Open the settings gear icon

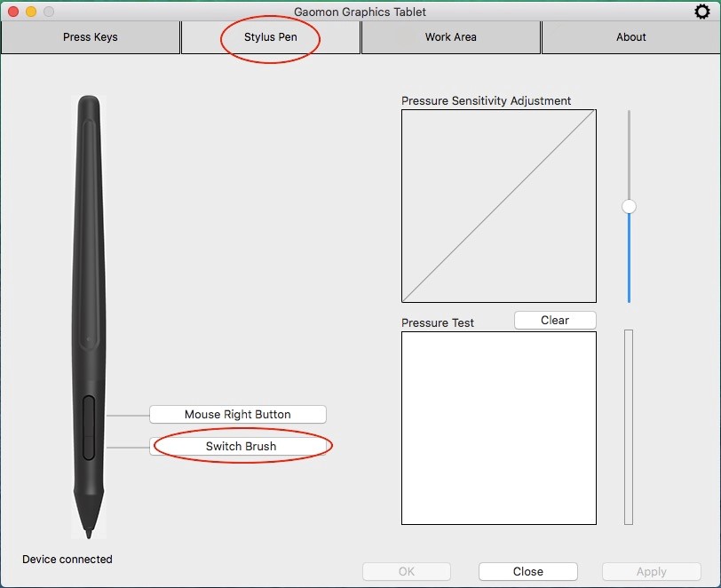tap(701, 12)
